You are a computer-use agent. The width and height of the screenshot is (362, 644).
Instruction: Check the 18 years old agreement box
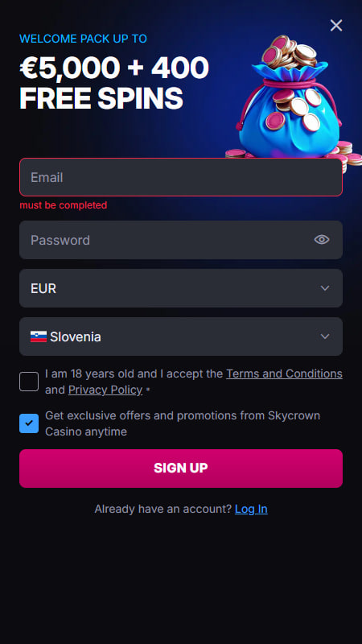tap(29, 382)
